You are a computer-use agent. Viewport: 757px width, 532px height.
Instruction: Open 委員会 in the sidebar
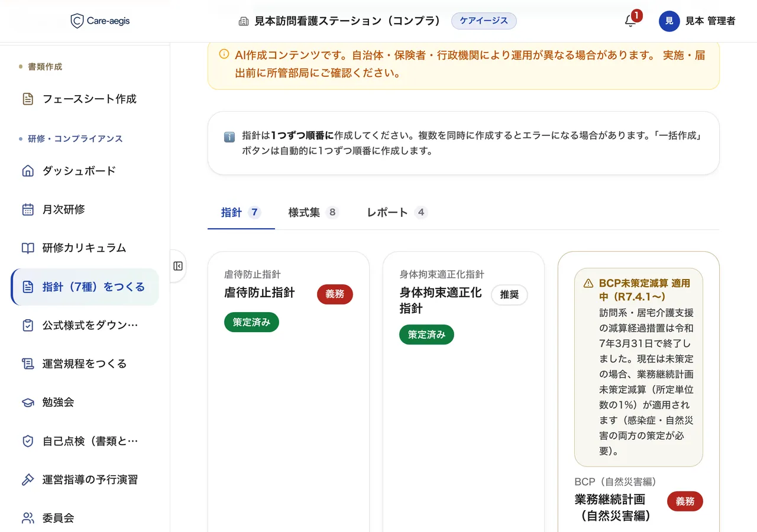click(x=85, y=518)
